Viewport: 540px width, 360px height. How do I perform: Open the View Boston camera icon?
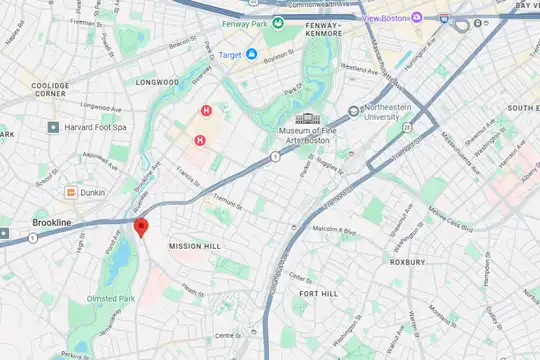(x=416, y=17)
